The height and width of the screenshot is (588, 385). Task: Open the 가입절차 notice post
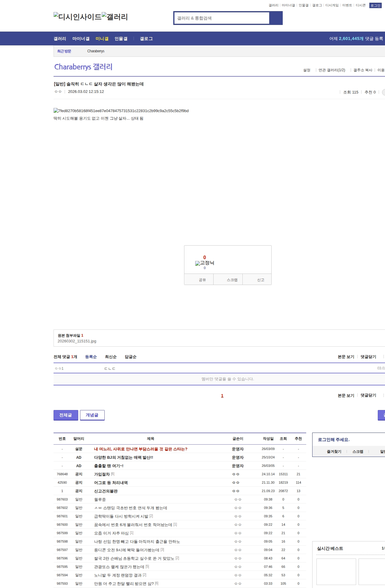102,474
